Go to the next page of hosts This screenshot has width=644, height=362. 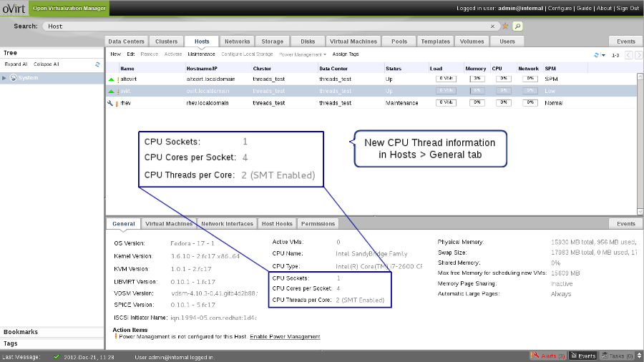[x=638, y=54]
